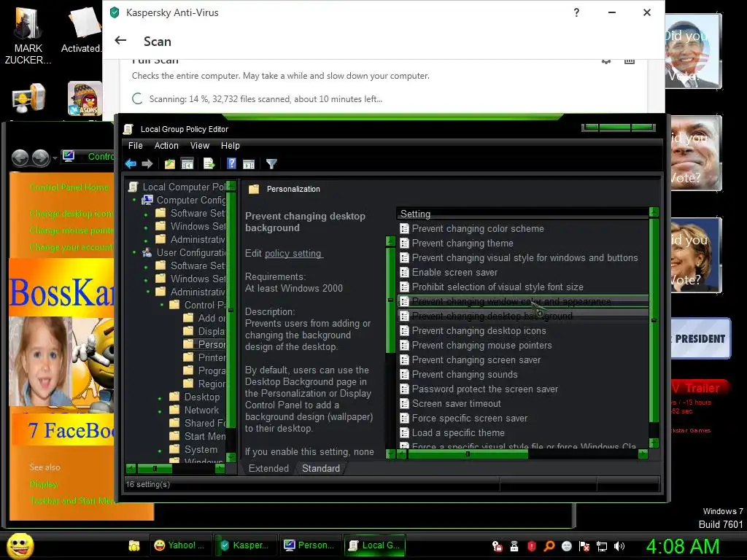Open the Action menu

tap(166, 146)
